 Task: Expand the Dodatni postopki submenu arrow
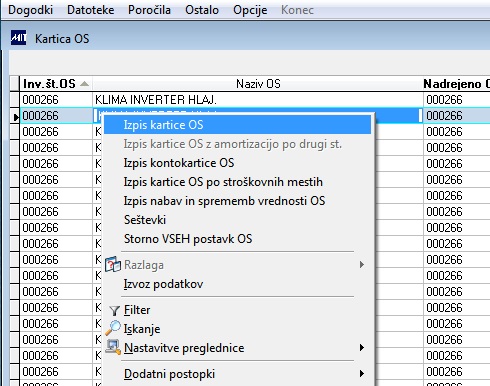tap(362, 374)
